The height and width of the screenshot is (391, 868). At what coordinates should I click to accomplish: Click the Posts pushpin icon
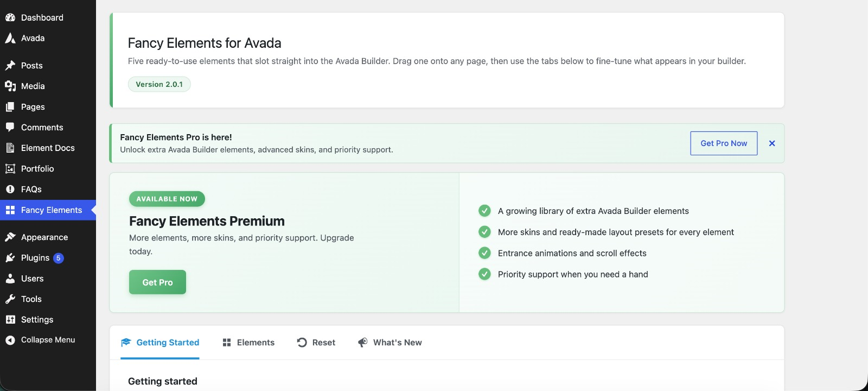[10, 65]
